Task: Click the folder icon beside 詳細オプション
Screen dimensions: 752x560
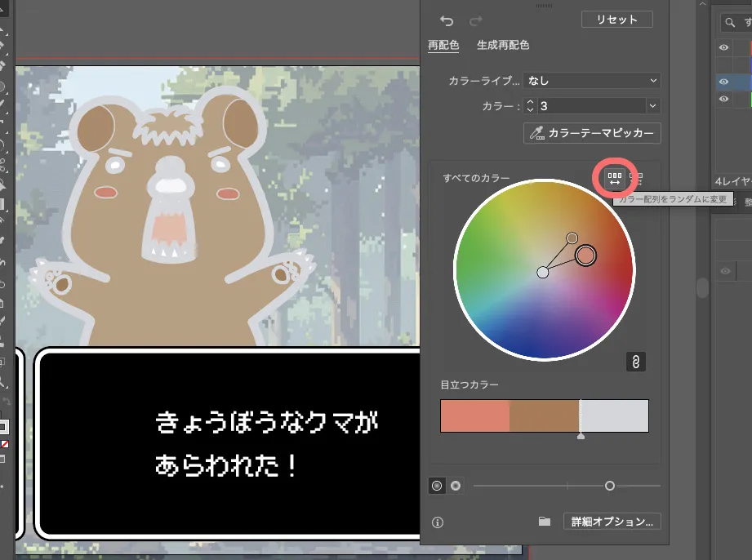Action: click(x=545, y=522)
